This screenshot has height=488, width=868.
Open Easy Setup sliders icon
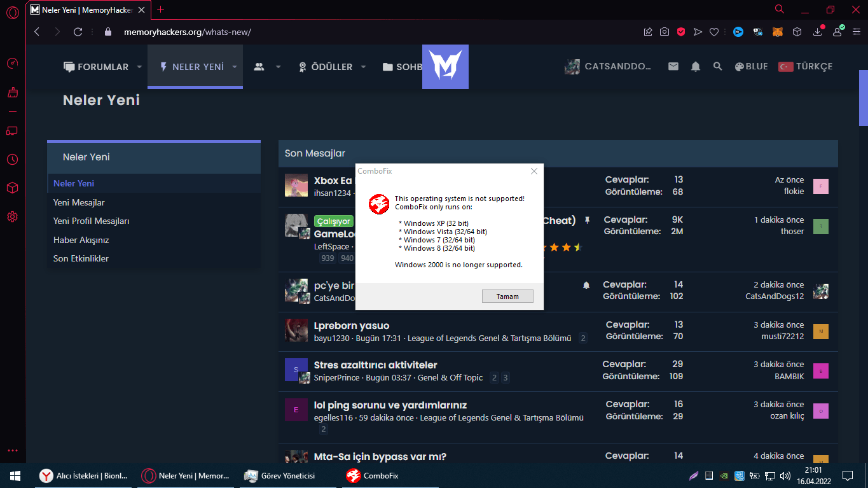tap(856, 32)
